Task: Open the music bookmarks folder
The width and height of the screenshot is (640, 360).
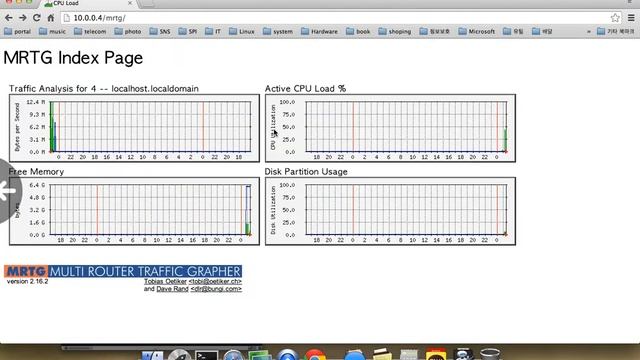Action: tap(52, 31)
